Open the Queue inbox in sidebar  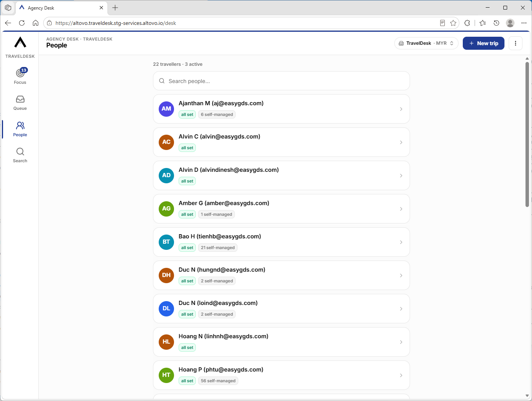[x=20, y=103]
